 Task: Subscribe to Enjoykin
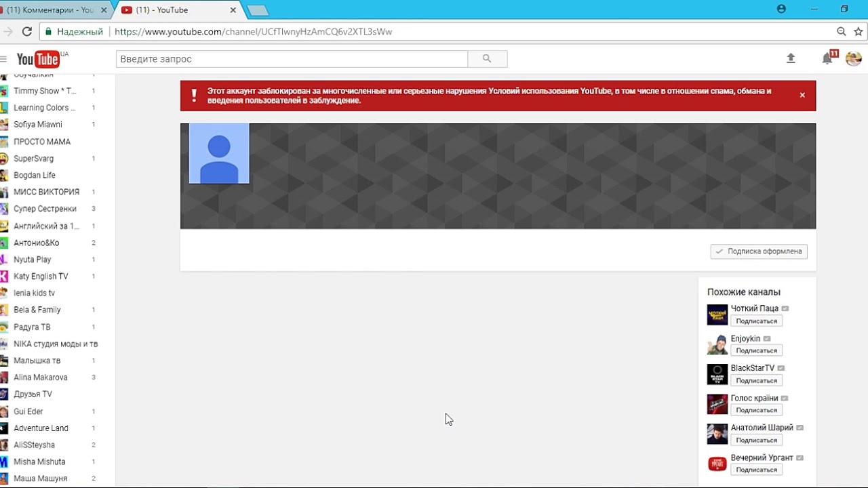(x=757, y=351)
